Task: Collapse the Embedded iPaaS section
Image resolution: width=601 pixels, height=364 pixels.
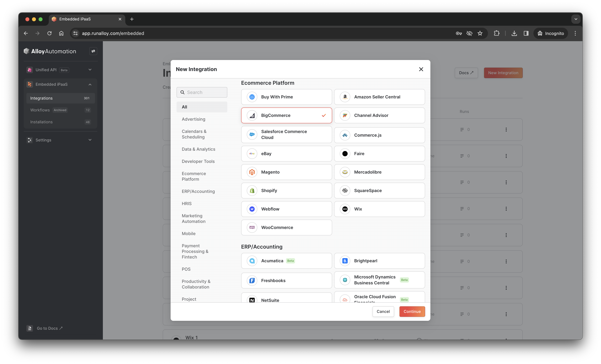Action: coord(90,84)
